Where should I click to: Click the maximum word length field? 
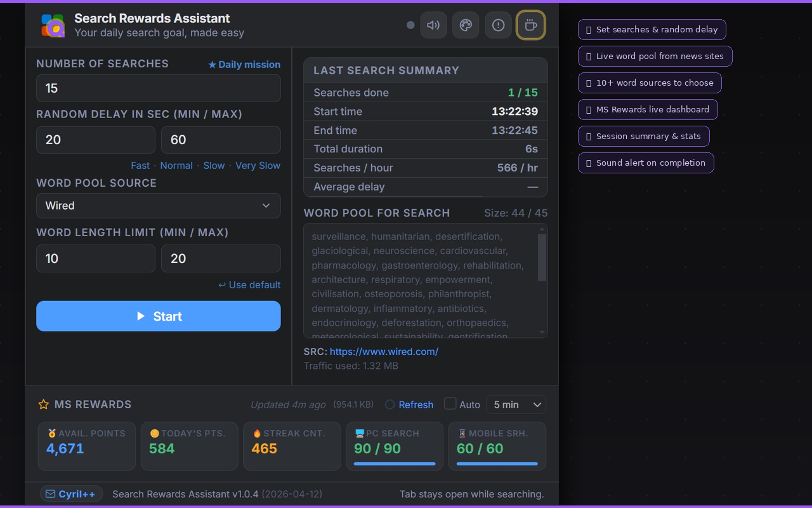(221, 258)
